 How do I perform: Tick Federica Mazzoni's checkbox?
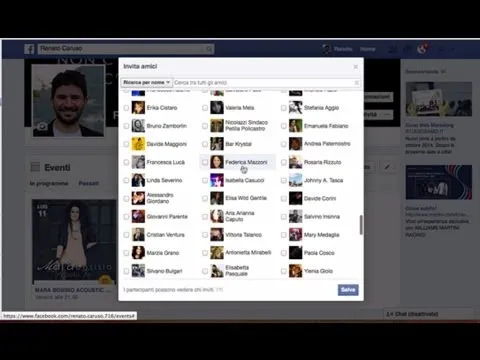click(205, 162)
